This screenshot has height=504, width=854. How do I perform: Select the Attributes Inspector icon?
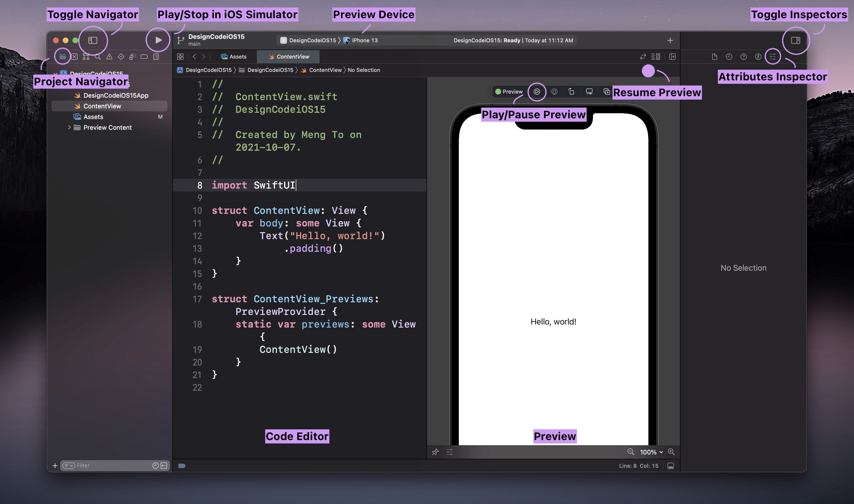773,57
